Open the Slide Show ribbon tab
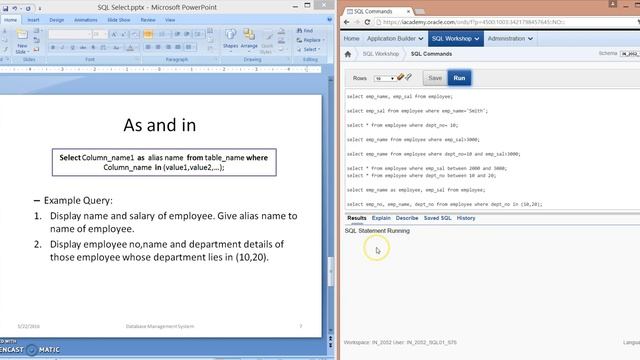The width and height of the screenshot is (640, 360). [119, 20]
